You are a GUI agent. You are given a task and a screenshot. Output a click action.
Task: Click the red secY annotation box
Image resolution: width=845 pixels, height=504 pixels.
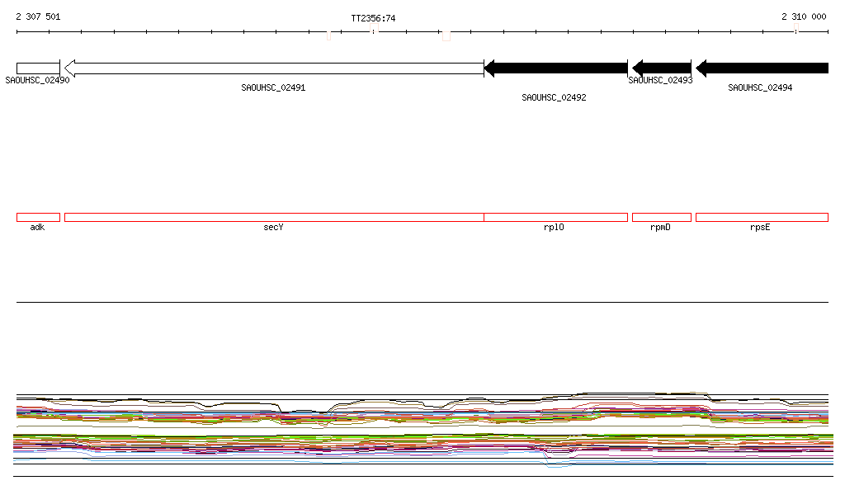(x=274, y=218)
